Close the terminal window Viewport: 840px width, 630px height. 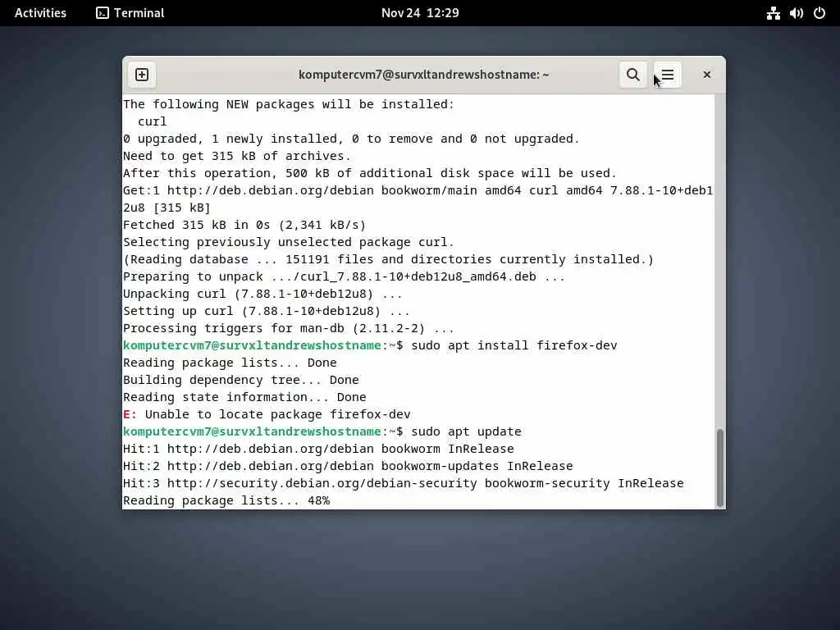point(706,75)
